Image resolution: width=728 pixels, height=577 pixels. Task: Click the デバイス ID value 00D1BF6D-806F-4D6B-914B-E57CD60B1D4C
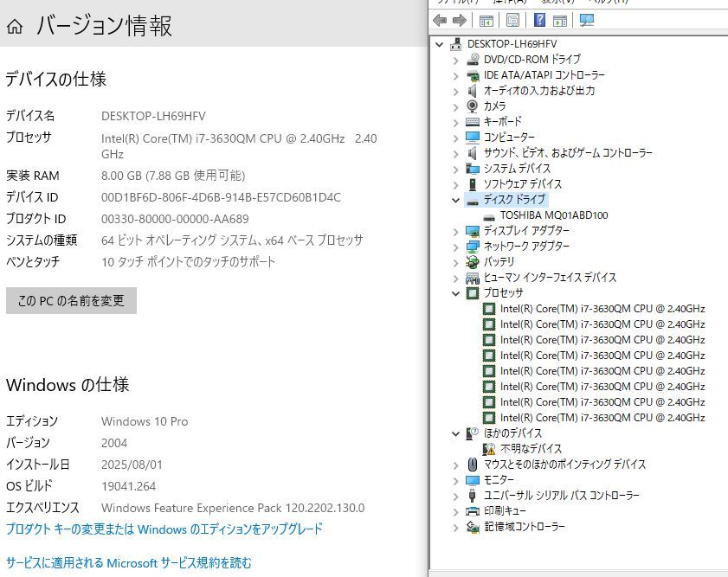pyautogui.click(x=221, y=197)
